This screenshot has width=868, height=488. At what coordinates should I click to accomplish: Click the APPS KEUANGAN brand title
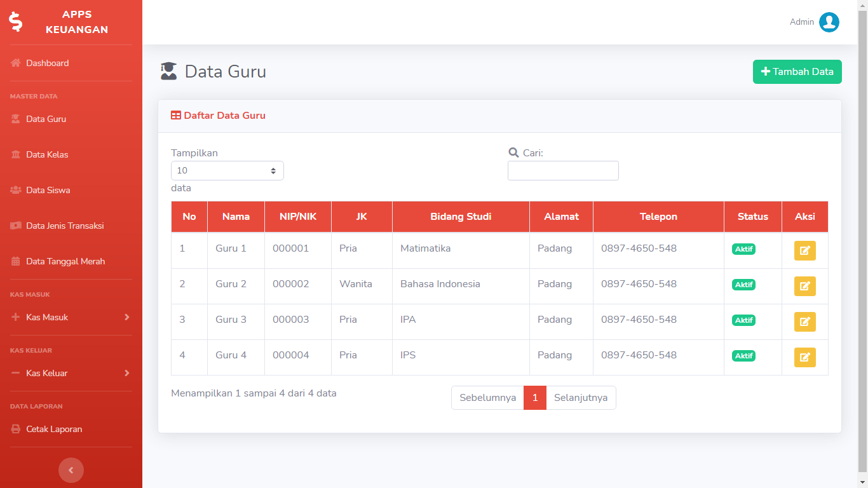tap(77, 22)
